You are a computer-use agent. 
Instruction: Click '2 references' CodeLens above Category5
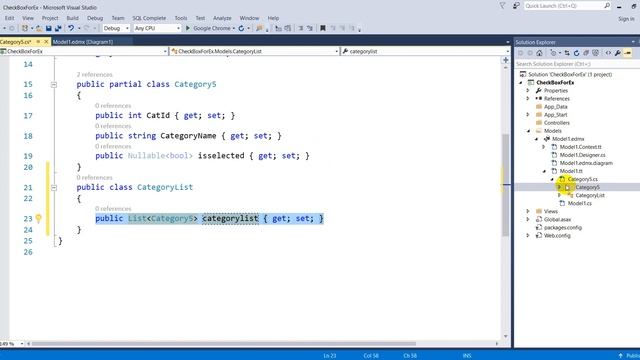[x=94, y=74]
